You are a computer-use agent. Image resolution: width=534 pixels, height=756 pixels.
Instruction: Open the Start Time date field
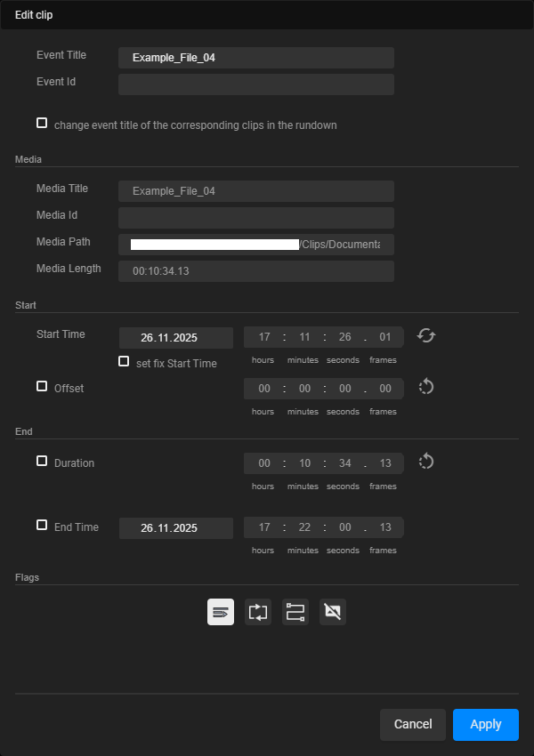point(175,338)
